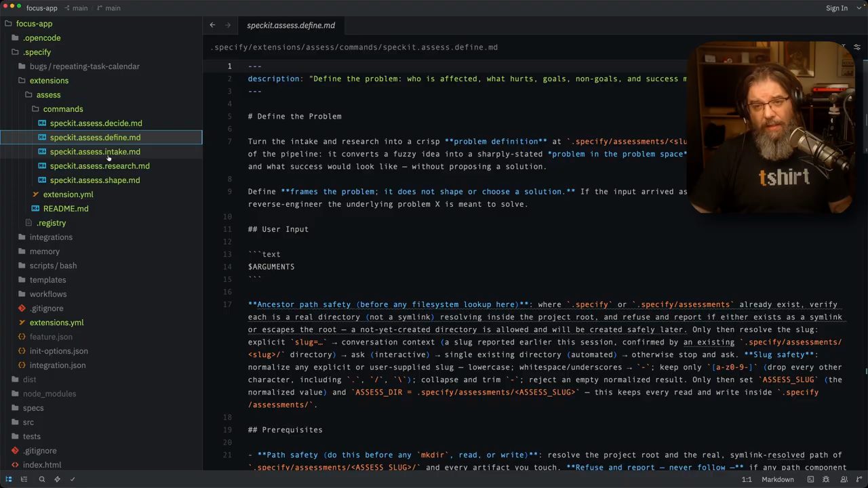Screen dimensions: 868x488
Task: Open the outline panel icon in status bar
Action: point(24,479)
